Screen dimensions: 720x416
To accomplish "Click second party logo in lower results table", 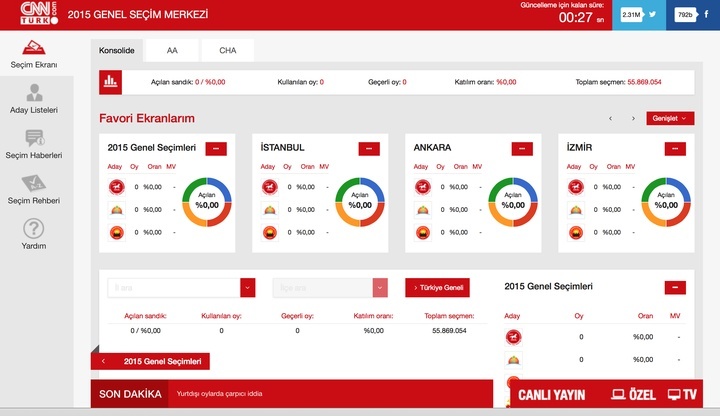I will point(513,360).
